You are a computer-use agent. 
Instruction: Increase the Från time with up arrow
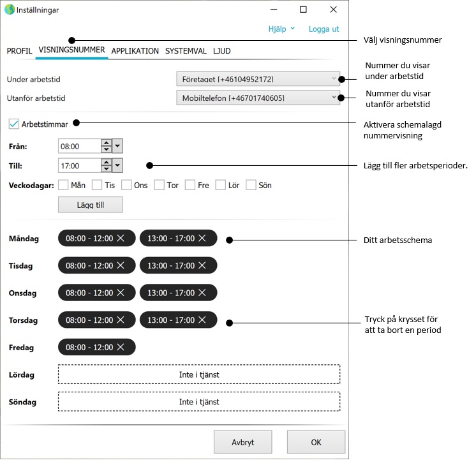[107, 143]
